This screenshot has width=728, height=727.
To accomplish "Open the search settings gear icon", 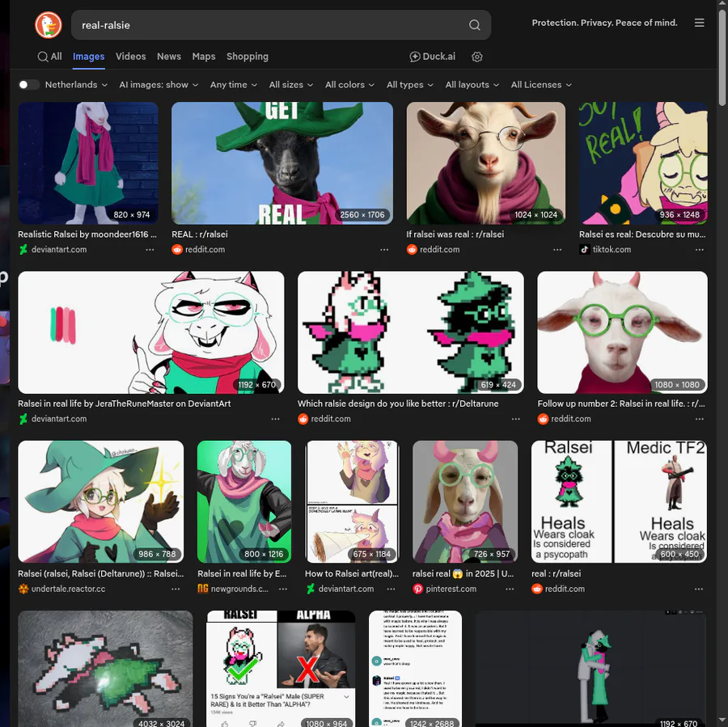I will point(476,57).
